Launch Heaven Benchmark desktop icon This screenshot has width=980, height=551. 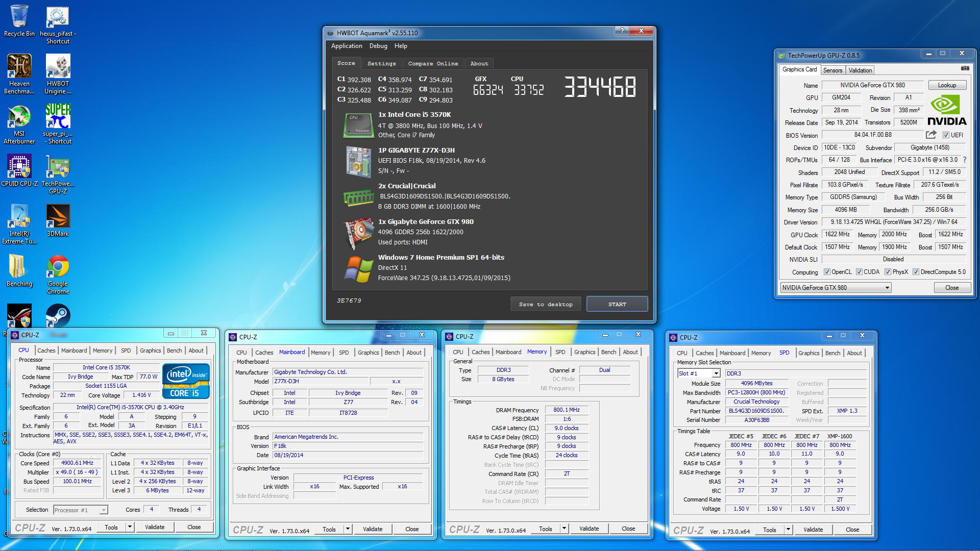19,74
